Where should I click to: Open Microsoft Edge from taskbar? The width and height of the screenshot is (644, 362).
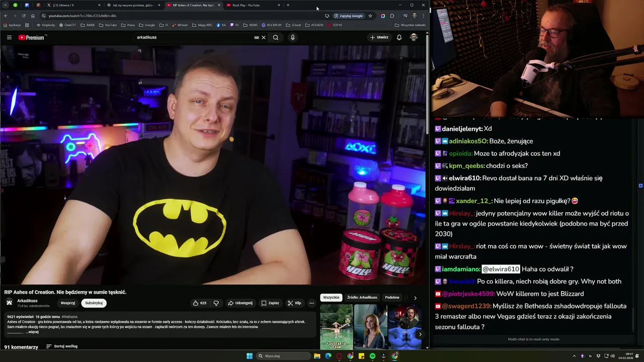tap(328, 356)
